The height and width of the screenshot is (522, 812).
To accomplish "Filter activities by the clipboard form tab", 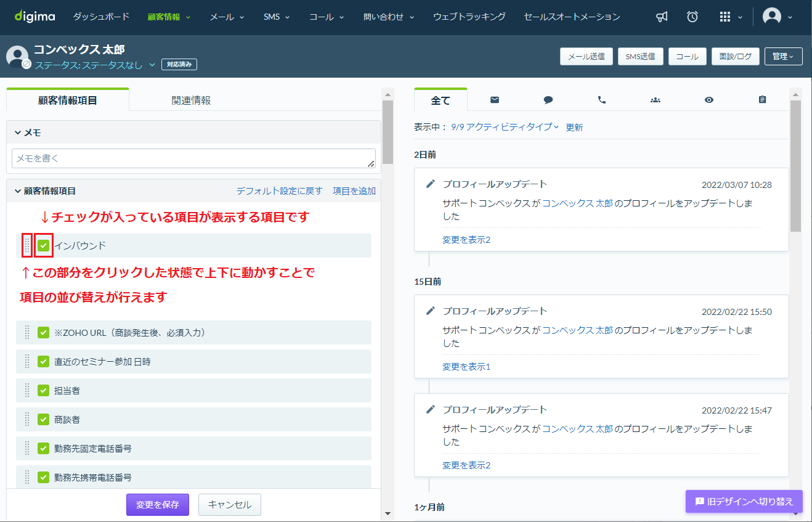I will point(763,100).
